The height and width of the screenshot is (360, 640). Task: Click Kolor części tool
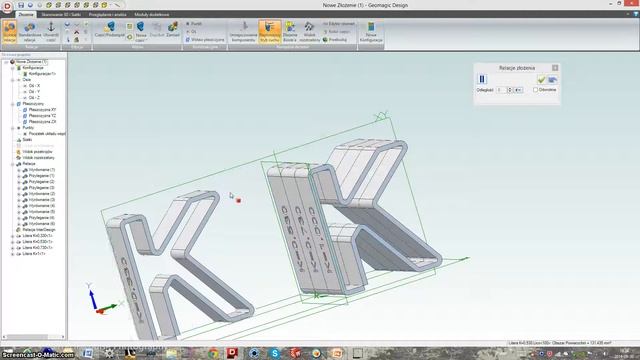pos(337,32)
